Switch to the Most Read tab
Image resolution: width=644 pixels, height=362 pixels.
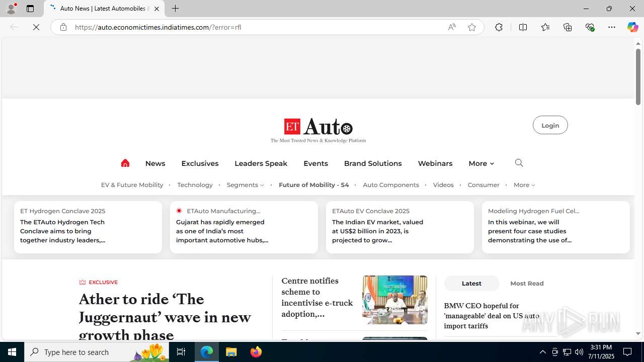[527, 283]
